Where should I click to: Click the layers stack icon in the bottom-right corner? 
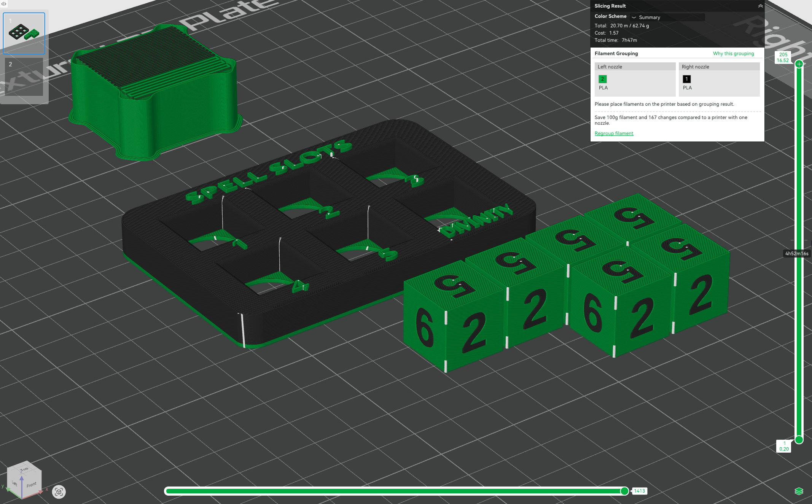799,491
